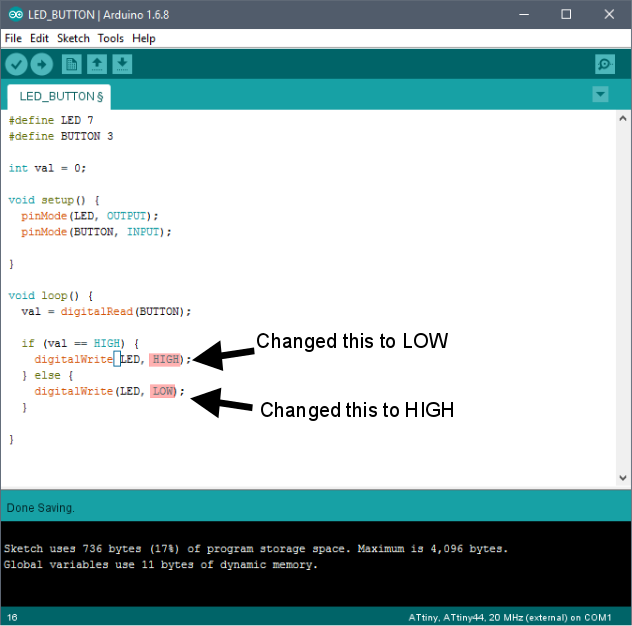Close the Arduino window
Viewport: 632px width, 626px height.
pos(609,15)
